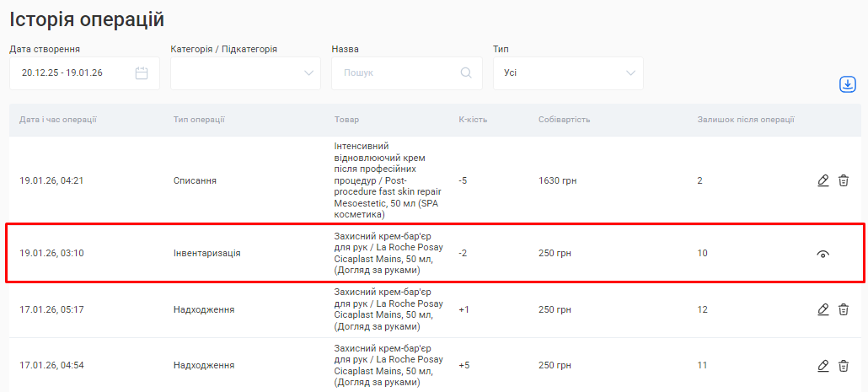Delete the 17.01.26 05:17 Надходження row
Screen dimensions: 868x392
pyautogui.click(x=844, y=309)
